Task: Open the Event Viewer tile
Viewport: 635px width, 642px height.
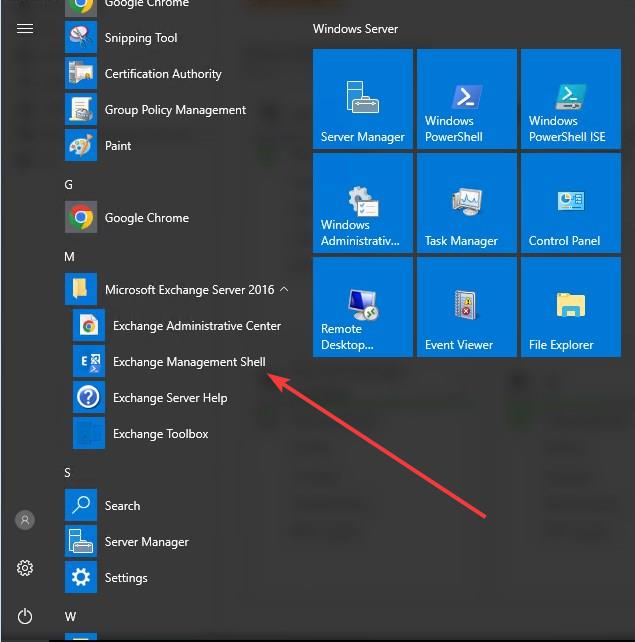Action: [x=467, y=307]
